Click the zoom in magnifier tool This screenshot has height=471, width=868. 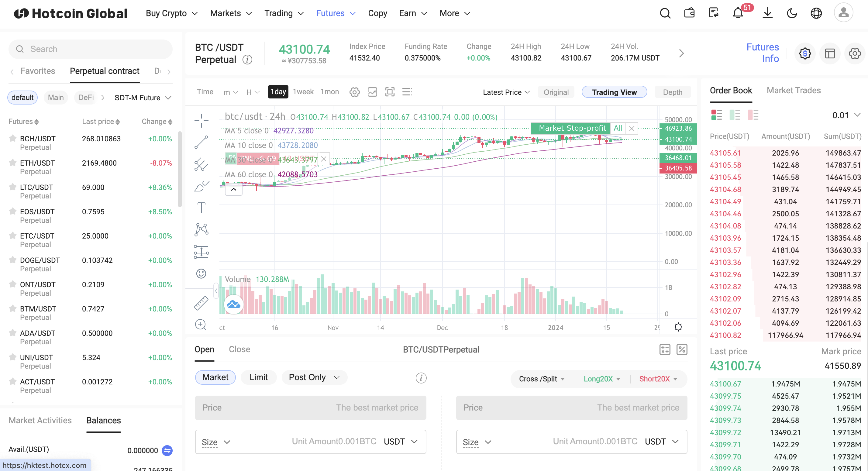201,325
